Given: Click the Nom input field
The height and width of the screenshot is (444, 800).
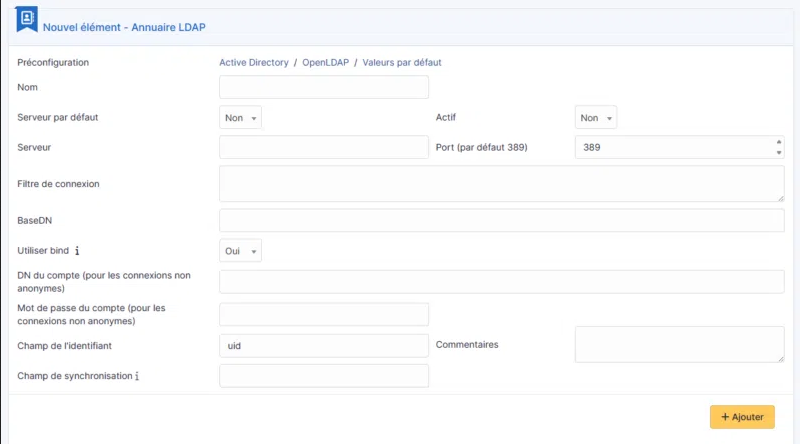Looking at the screenshot, I should [x=324, y=88].
